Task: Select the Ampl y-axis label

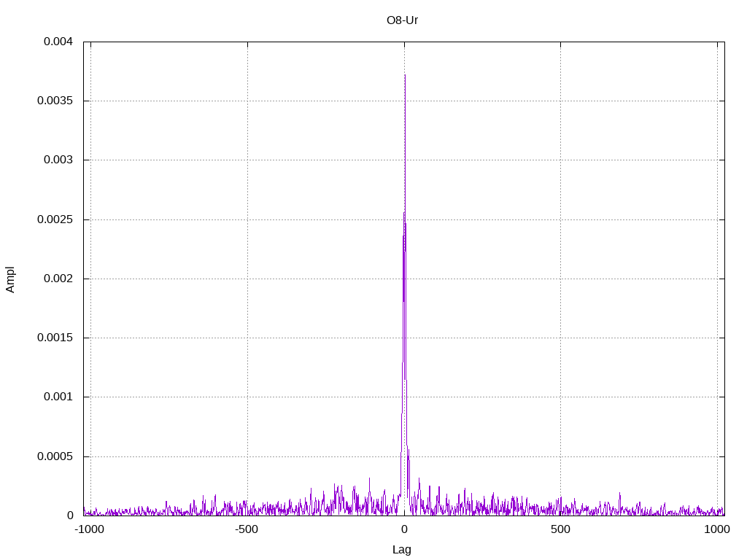Action: click(10, 279)
